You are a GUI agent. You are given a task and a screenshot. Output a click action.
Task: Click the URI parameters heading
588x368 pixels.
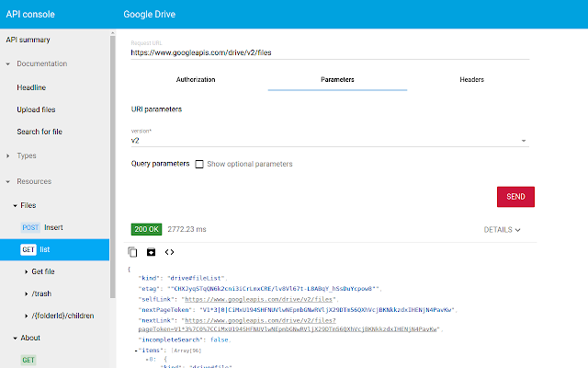(156, 109)
